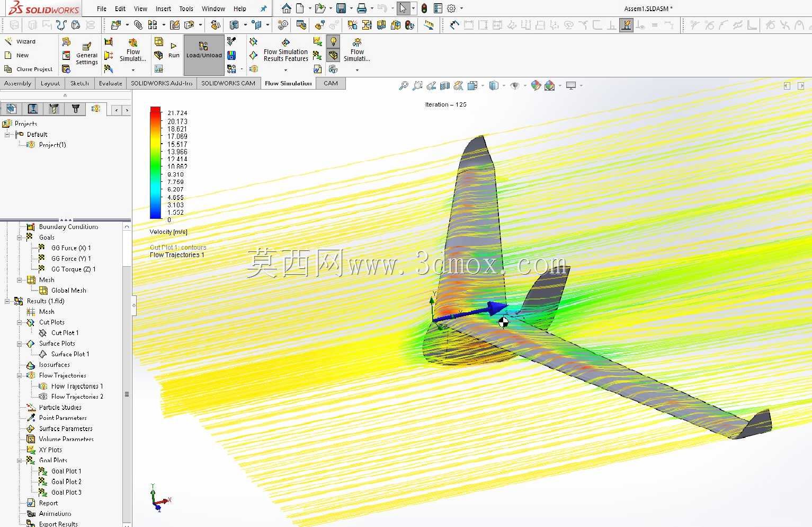The height and width of the screenshot is (527, 812).
Task: Click the tree panel split handle dots
Action: tap(65, 219)
